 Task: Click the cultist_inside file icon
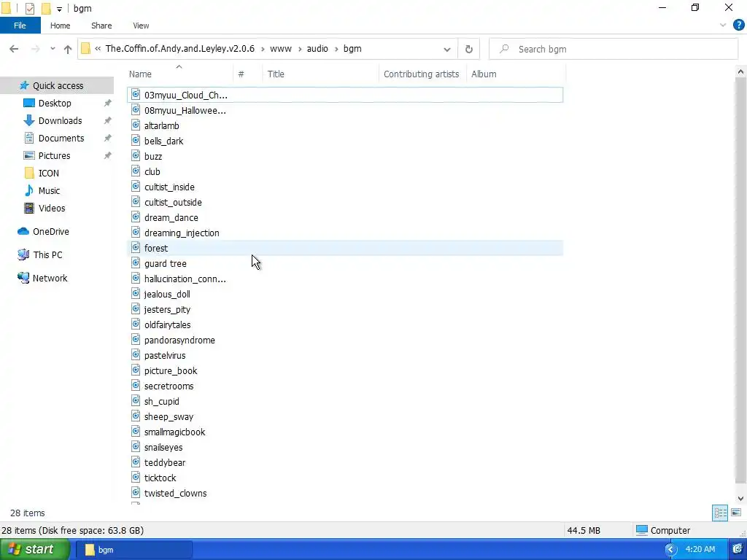pos(136,187)
